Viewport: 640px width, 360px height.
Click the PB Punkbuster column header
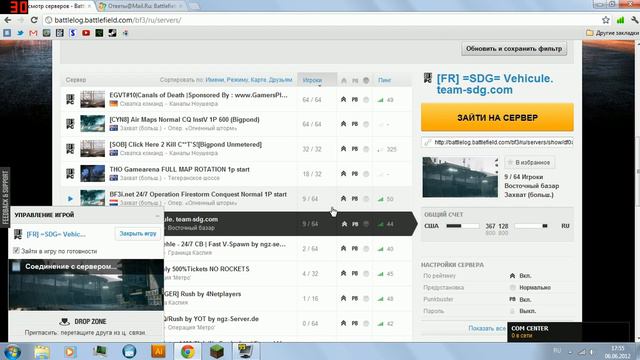point(355,80)
